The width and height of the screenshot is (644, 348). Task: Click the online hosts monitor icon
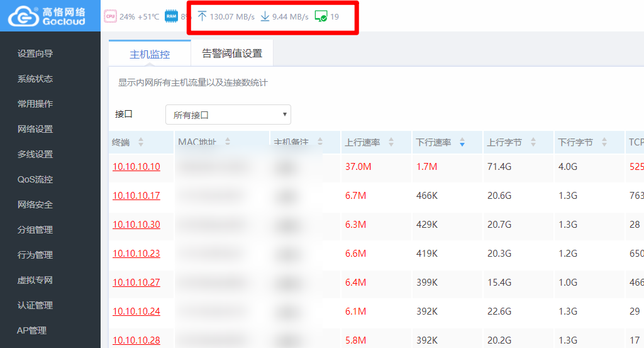(x=321, y=16)
